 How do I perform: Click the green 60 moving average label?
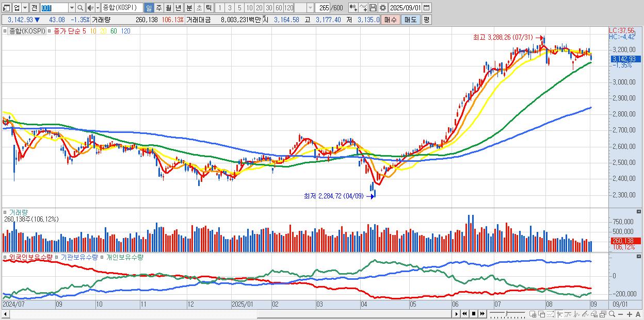pos(113,31)
